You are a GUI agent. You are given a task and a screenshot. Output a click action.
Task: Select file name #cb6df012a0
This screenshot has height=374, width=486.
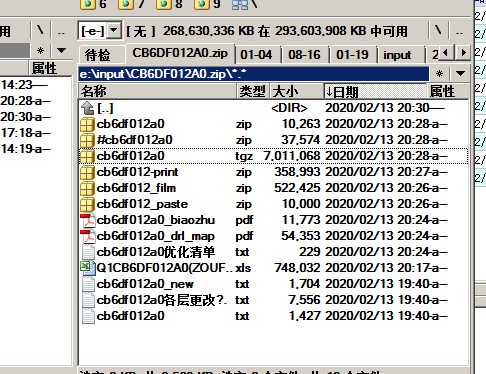pos(135,140)
